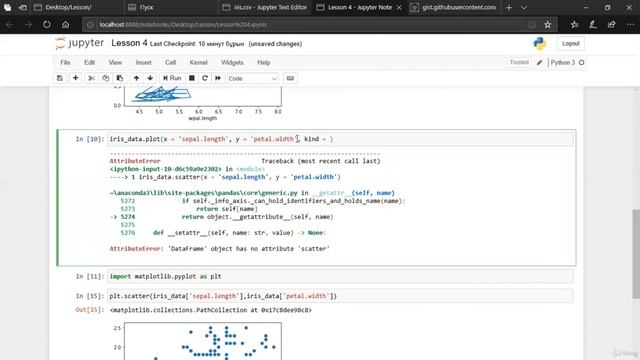The width and height of the screenshot is (640, 360).
Task: Close the Lesson 4 browser tab
Action: point(399,7)
